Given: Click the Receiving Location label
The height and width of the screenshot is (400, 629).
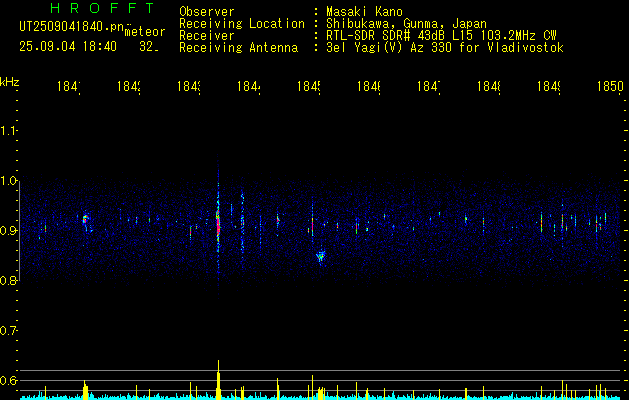Looking at the screenshot, I should coord(242,24).
